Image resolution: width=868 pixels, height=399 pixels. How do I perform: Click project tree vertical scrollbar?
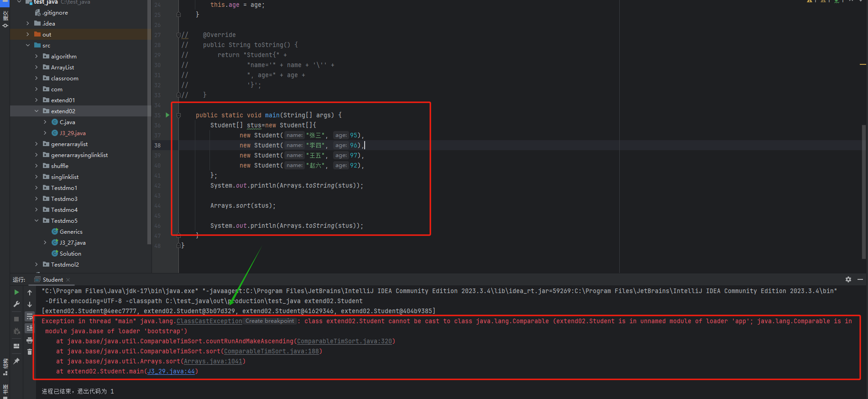[149, 122]
